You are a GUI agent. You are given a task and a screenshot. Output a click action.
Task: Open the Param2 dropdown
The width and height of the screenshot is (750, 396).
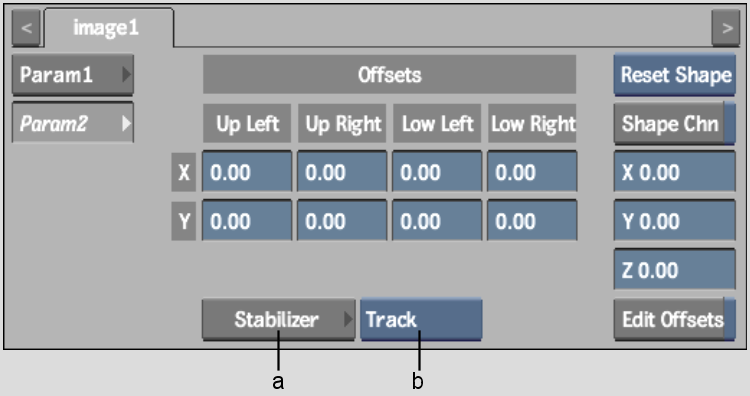(73, 123)
